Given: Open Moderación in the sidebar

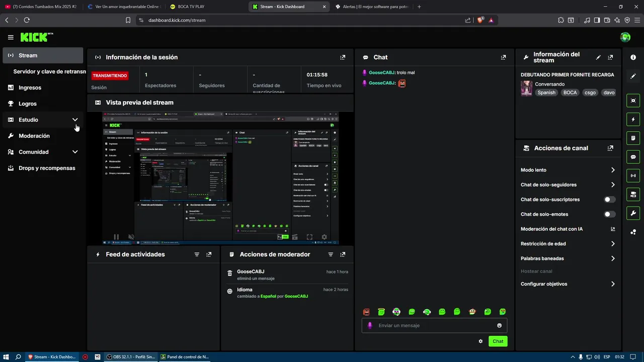Looking at the screenshot, I should coord(43,136).
